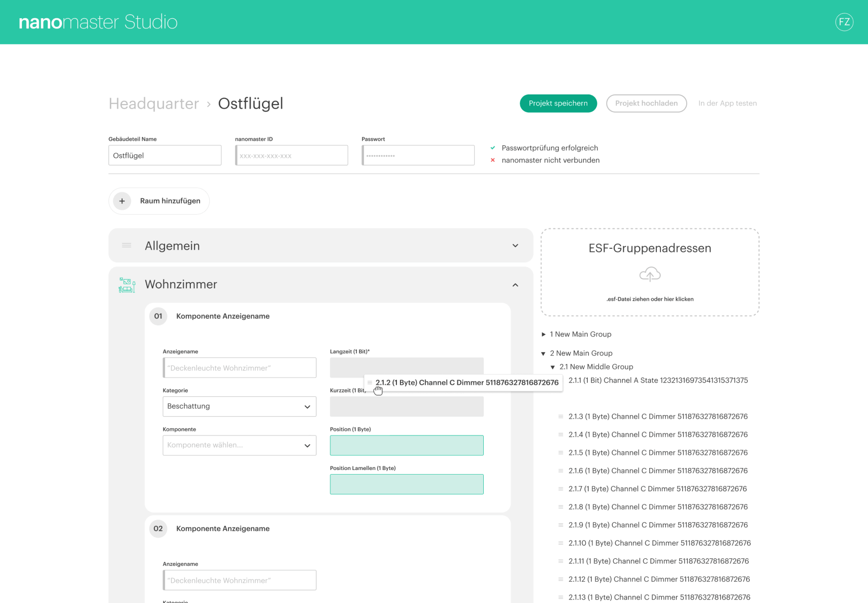Click drag handle of address 2.1.3
Screen dimensions: 868x603
pyautogui.click(x=561, y=417)
